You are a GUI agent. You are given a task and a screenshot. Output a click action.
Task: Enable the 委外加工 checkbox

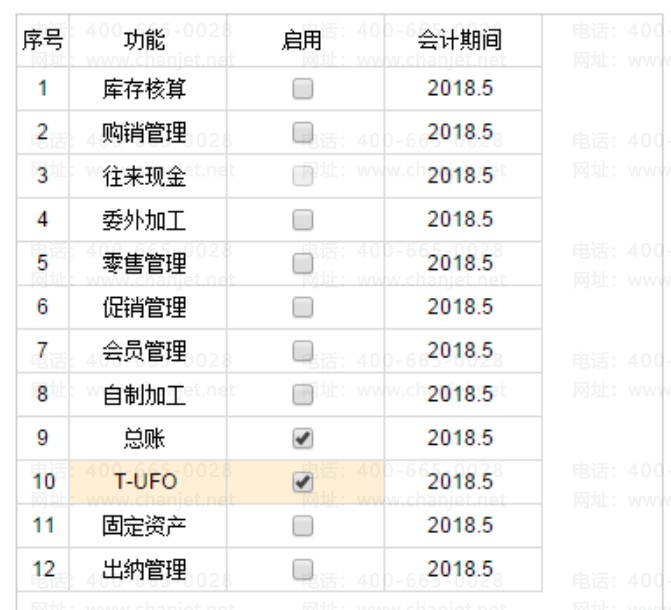[302, 220]
